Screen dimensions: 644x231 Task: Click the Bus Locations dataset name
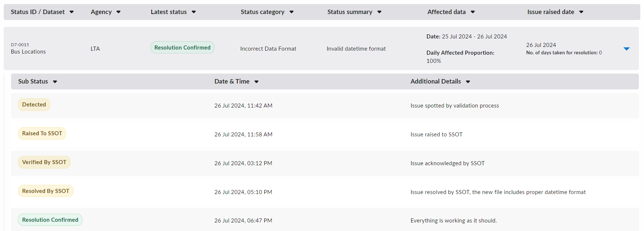point(28,52)
